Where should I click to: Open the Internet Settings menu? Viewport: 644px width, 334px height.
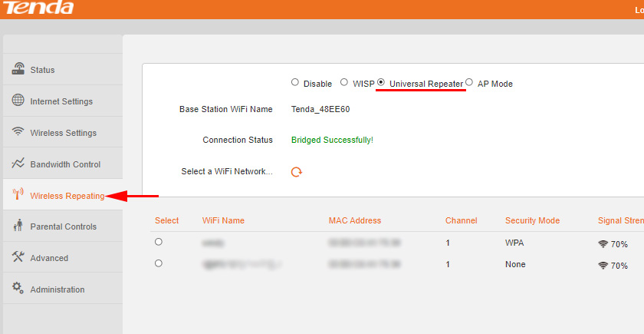click(61, 101)
